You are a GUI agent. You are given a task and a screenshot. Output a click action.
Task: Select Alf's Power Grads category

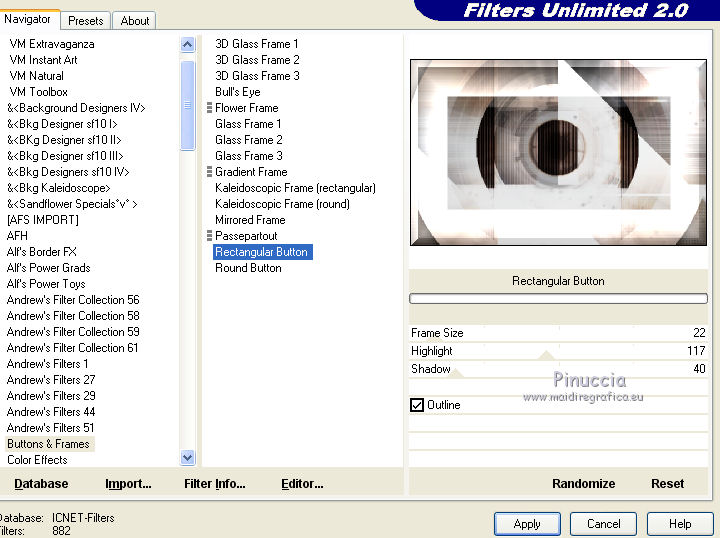point(49,268)
